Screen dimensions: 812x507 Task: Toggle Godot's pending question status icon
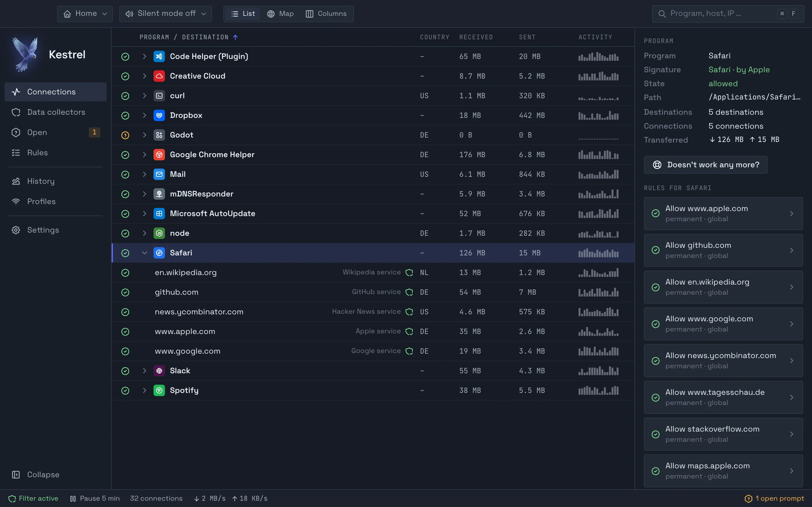pos(125,135)
